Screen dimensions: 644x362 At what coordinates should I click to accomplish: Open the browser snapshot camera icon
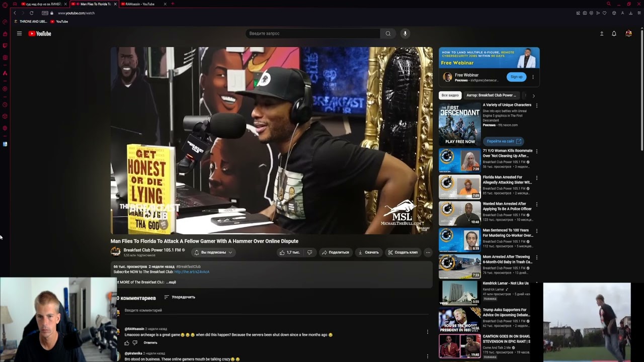click(x=585, y=13)
